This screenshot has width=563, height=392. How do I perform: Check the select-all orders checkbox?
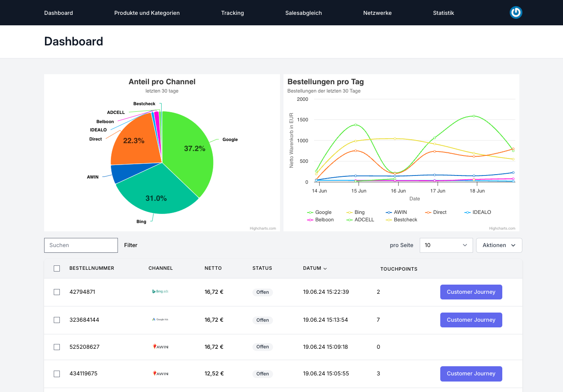[x=57, y=268]
